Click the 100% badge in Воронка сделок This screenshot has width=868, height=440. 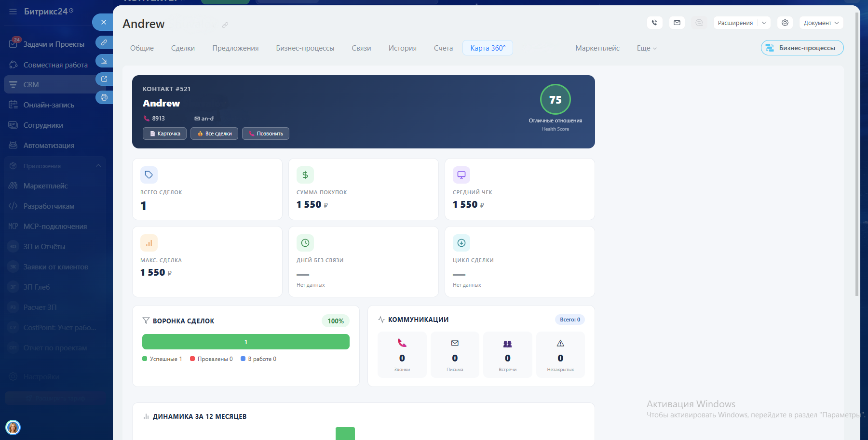point(336,321)
